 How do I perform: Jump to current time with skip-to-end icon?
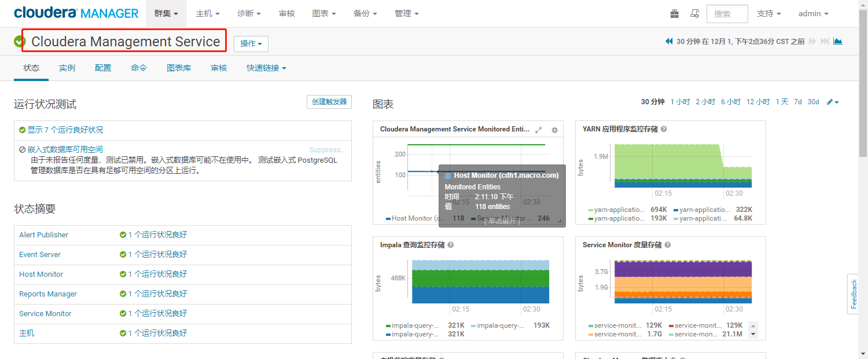(x=825, y=42)
